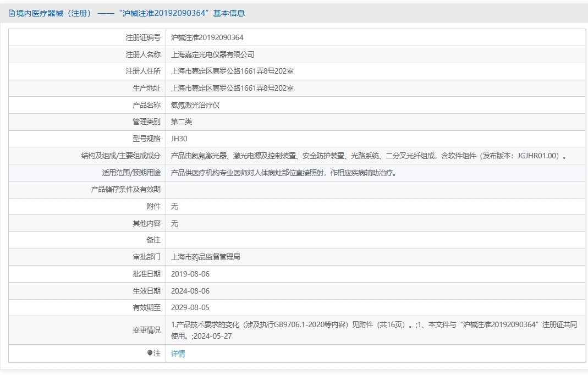This screenshot has width=588, height=375.
Task: Click the 注册人住所 label
Action: pyautogui.click(x=143, y=71)
